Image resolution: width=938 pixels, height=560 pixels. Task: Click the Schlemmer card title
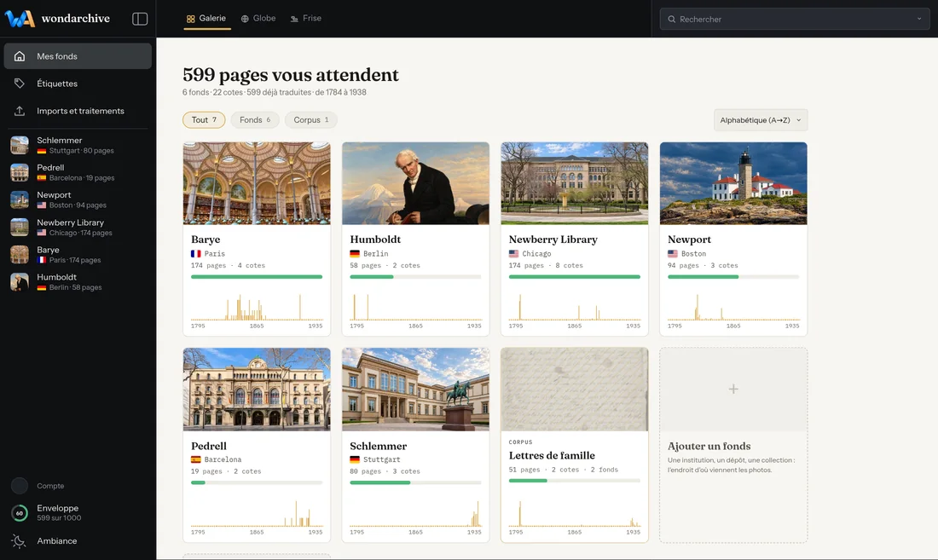[x=378, y=446]
